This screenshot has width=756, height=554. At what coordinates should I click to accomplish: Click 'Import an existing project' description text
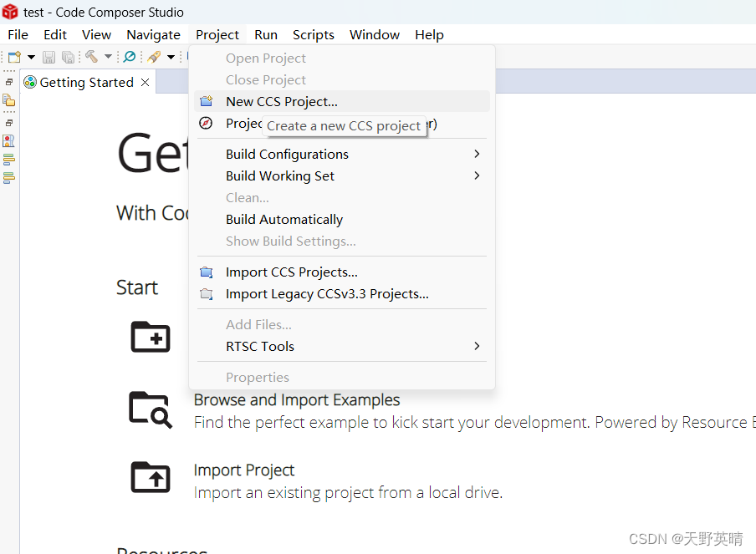coord(348,493)
